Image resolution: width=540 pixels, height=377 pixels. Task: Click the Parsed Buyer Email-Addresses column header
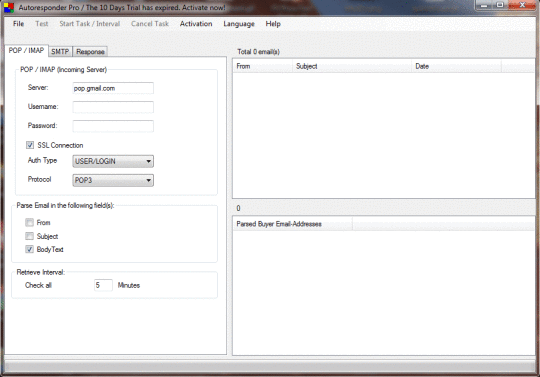[293, 224]
